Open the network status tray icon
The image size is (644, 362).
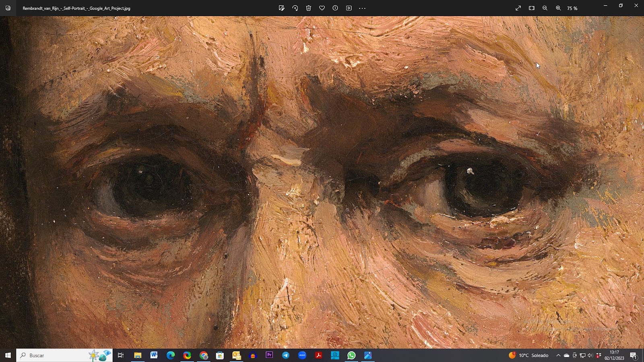(582, 355)
